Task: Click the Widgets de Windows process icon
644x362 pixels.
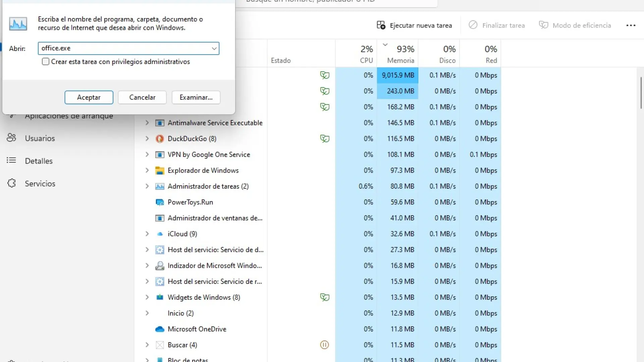Action: (160, 297)
